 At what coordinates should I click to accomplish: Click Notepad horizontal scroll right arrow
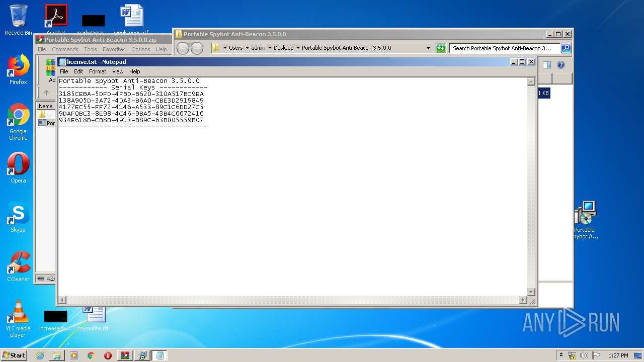523,300
